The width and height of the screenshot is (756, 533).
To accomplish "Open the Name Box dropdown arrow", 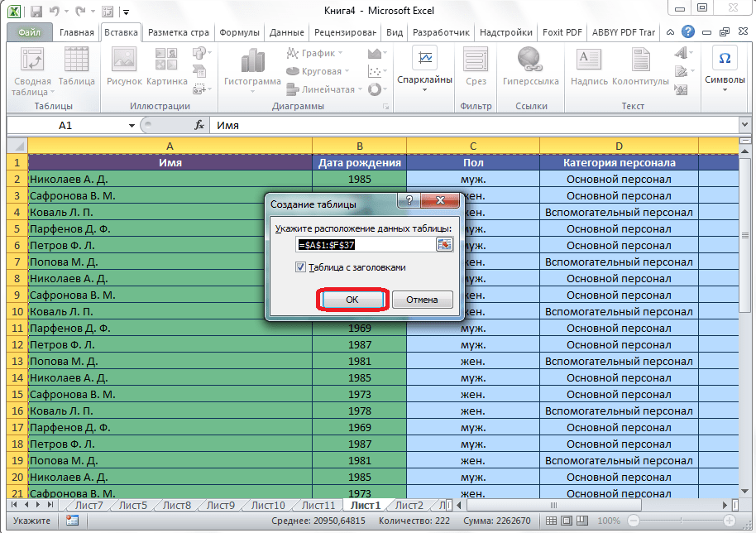I will 132,125.
